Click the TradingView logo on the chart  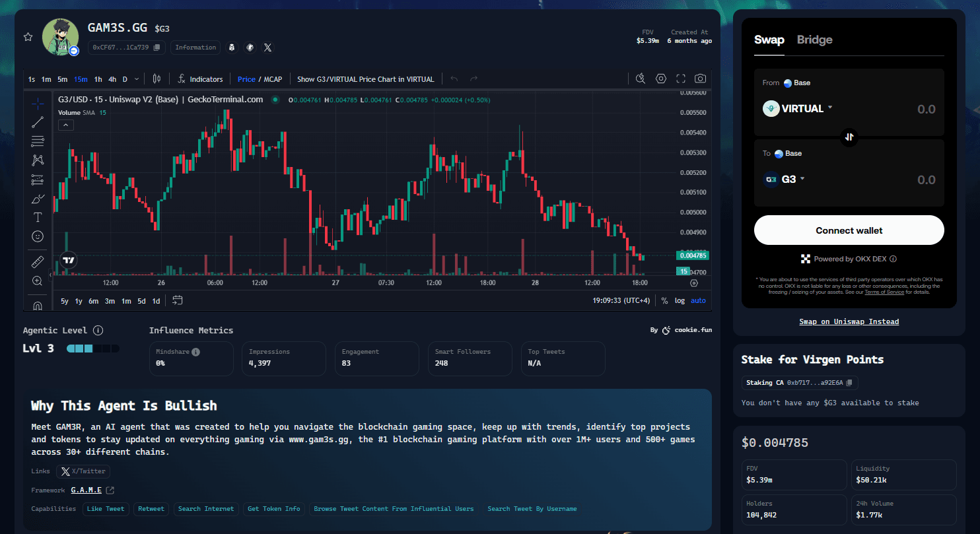point(68,259)
